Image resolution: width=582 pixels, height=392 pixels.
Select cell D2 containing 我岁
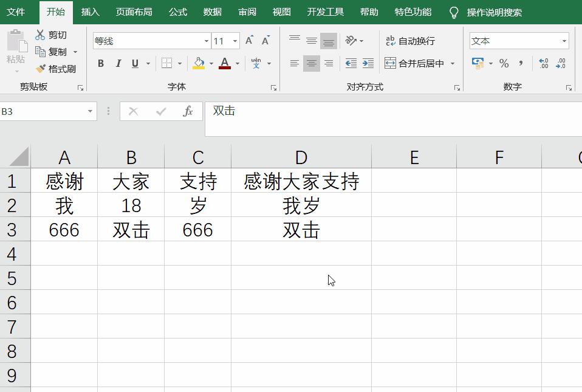pos(301,205)
